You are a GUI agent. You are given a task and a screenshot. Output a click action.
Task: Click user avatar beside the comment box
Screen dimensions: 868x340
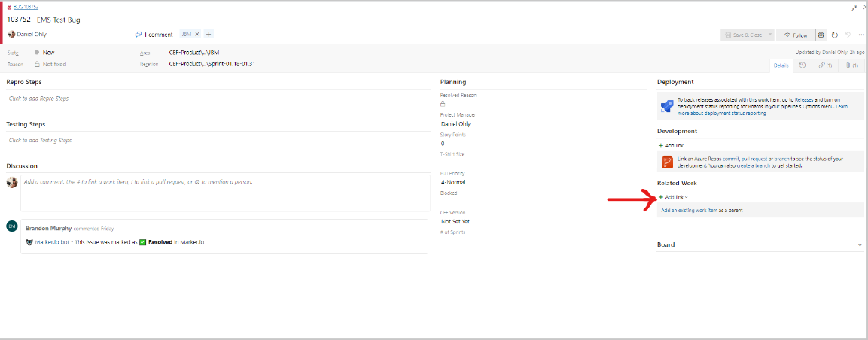click(11, 182)
